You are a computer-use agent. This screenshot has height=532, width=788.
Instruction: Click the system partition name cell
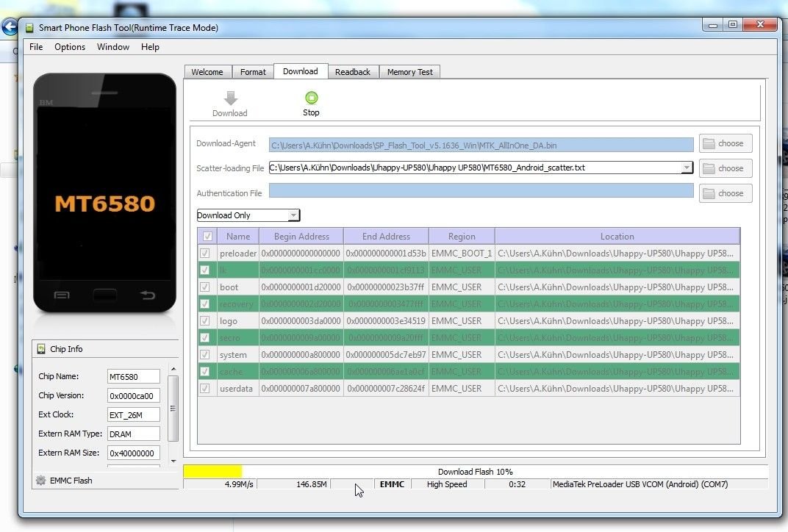point(237,355)
